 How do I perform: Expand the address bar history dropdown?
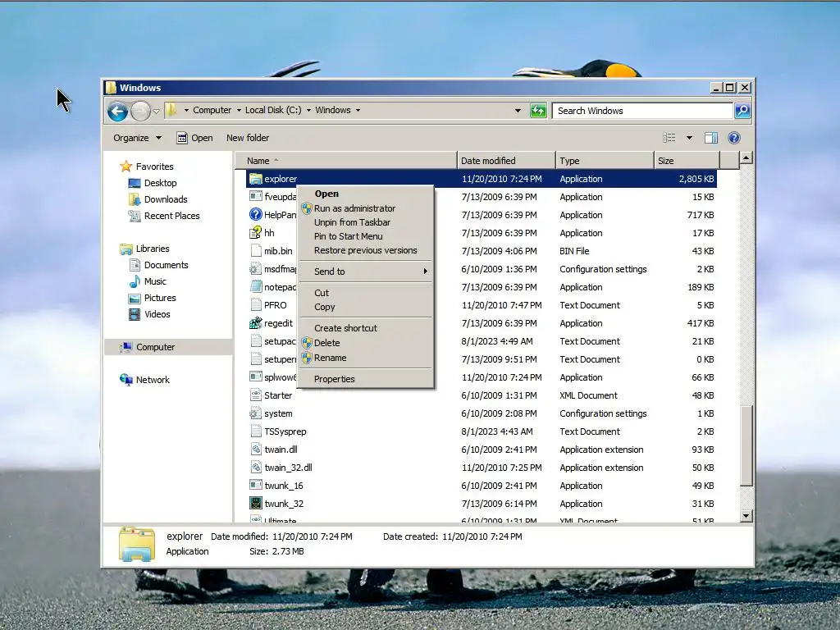tap(518, 111)
